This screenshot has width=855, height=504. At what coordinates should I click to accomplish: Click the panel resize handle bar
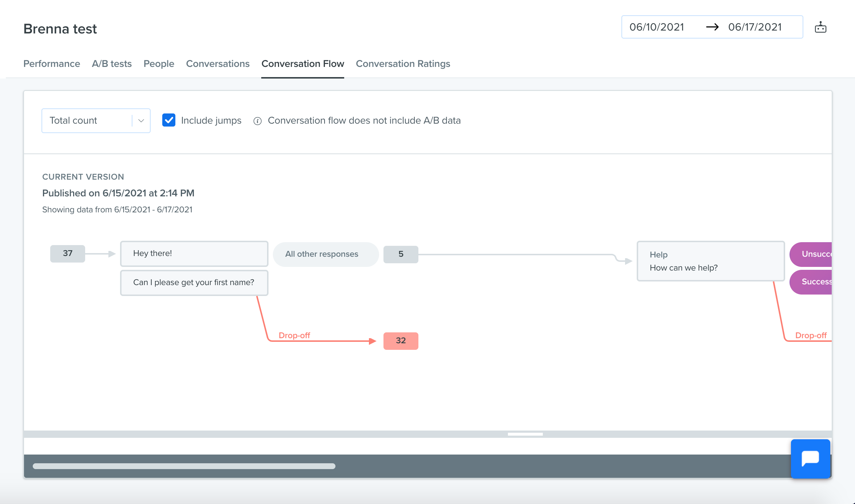pos(525,434)
